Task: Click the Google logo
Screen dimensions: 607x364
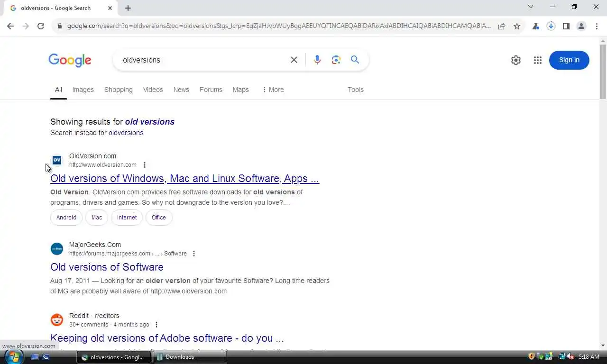Action: [x=70, y=60]
